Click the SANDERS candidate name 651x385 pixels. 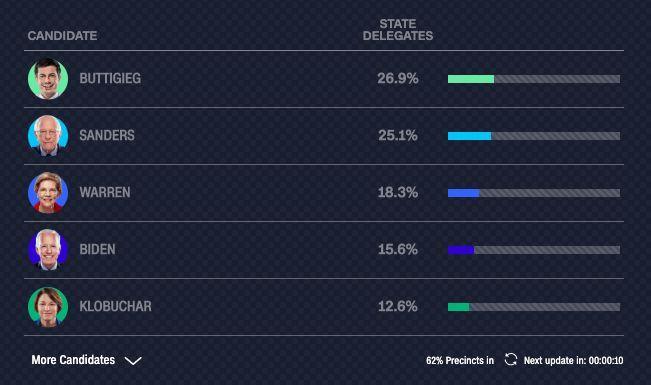click(x=107, y=135)
